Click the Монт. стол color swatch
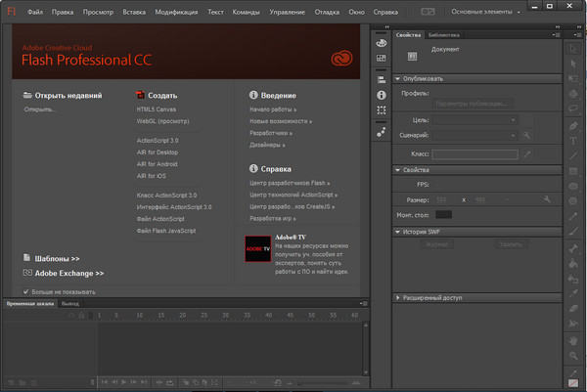This screenshot has height=392, width=587. 444,214
